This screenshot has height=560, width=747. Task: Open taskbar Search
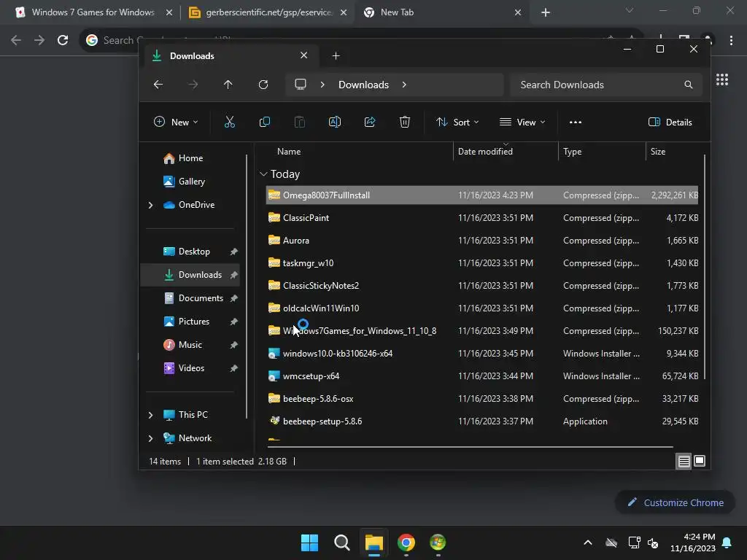pos(341,542)
